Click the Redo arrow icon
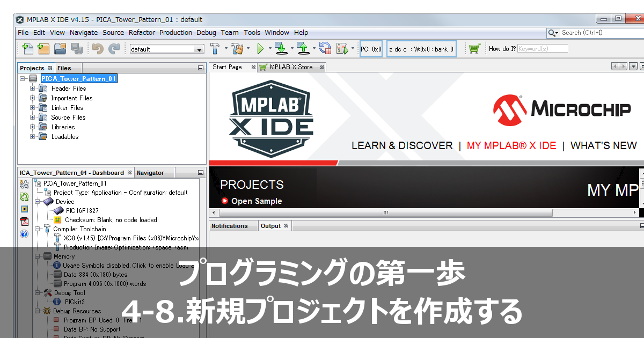Image resolution: width=644 pixels, height=338 pixels. (114, 49)
